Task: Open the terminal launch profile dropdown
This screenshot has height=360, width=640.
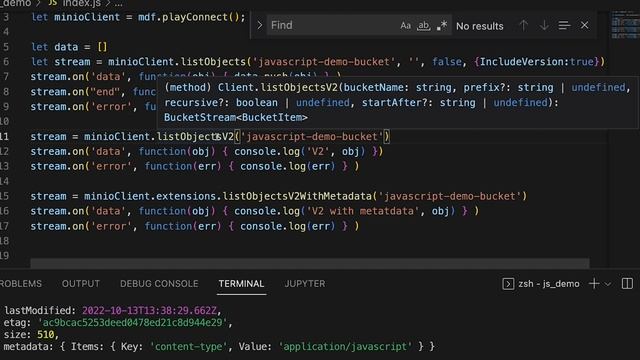Action: coord(608,284)
